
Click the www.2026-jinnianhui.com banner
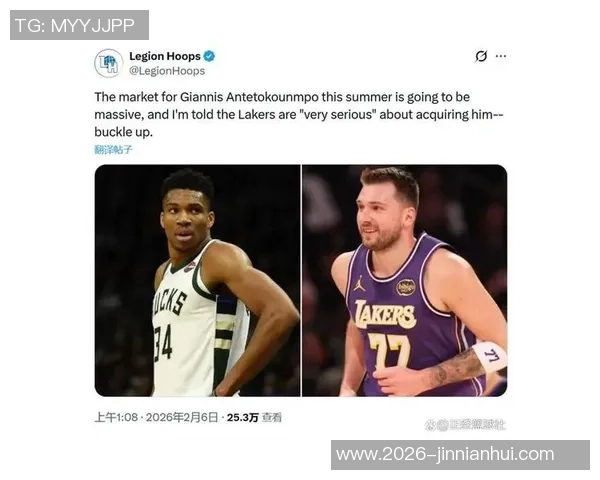[x=460, y=455]
